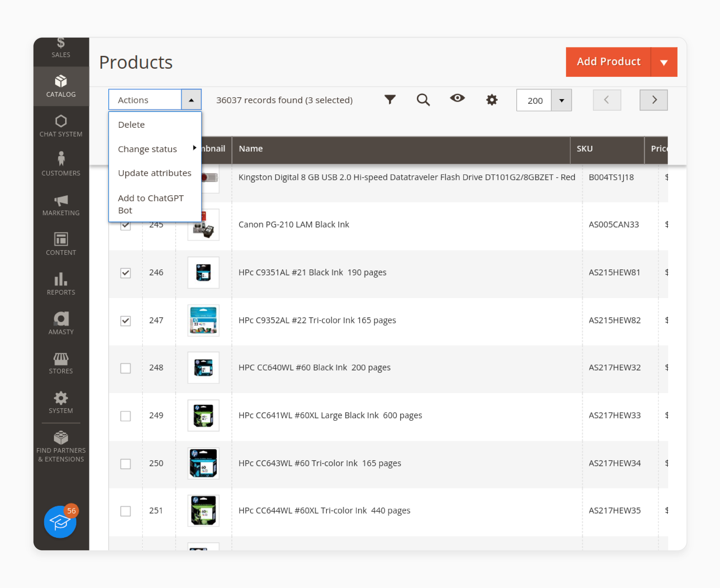This screenshot has width=720, height=588.
Task: Expand the Change status submenu
Action: (155, 149)
